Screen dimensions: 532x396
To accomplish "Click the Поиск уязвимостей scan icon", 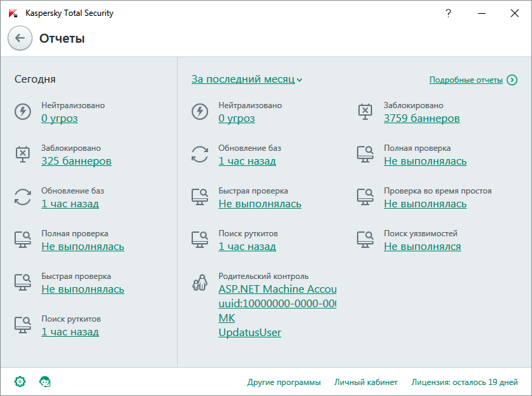I will pyautogui.click(x=365, y=240).
